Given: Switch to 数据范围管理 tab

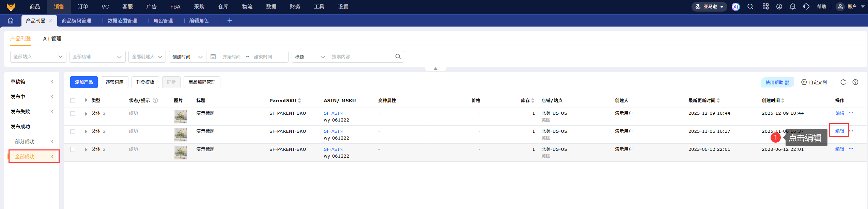Looking at the screenshot, I should pyautogui.click(x=122, y=21).
